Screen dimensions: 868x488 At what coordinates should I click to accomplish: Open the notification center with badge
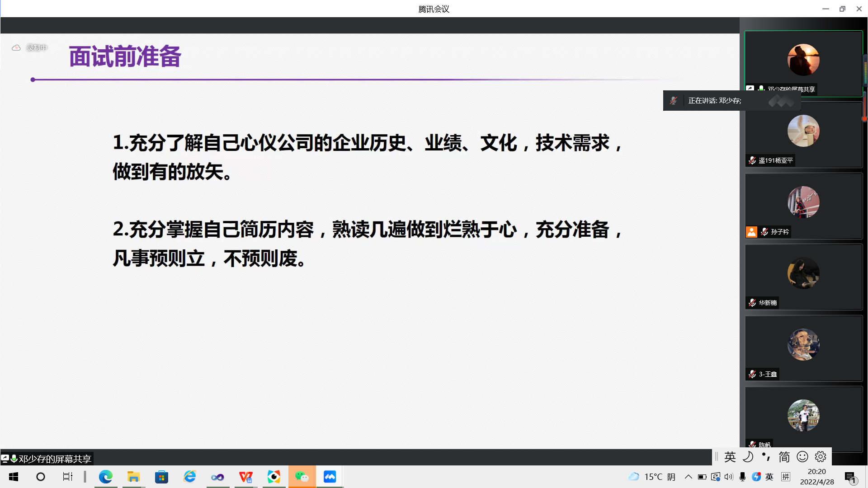click(x=850, y=477)
